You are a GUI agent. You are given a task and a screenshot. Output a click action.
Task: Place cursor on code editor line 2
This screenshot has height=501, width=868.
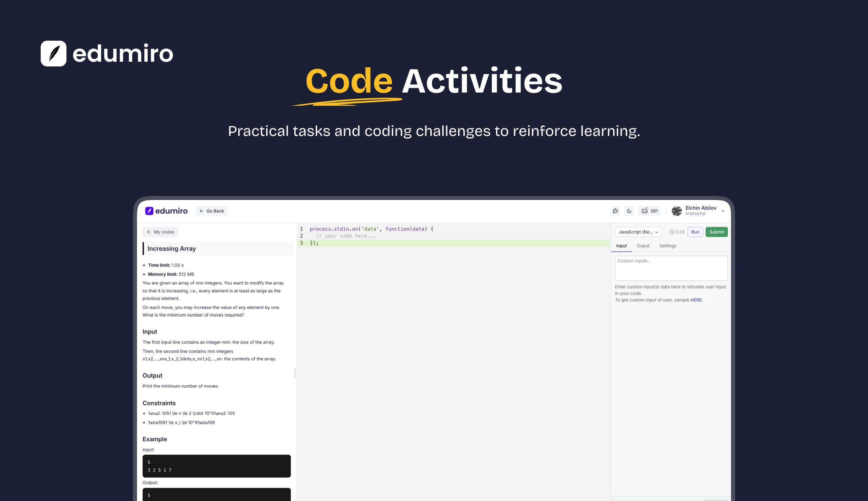(346, 236)
